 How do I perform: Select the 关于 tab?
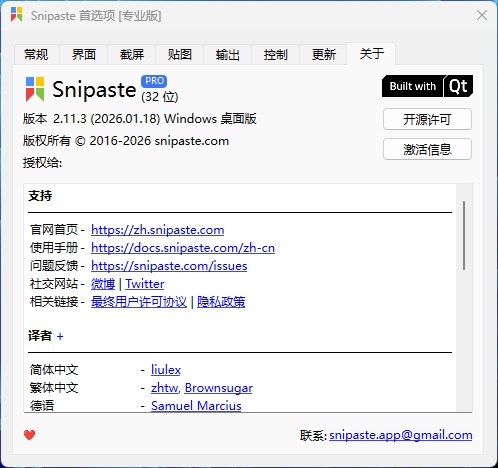click(372, 53)
